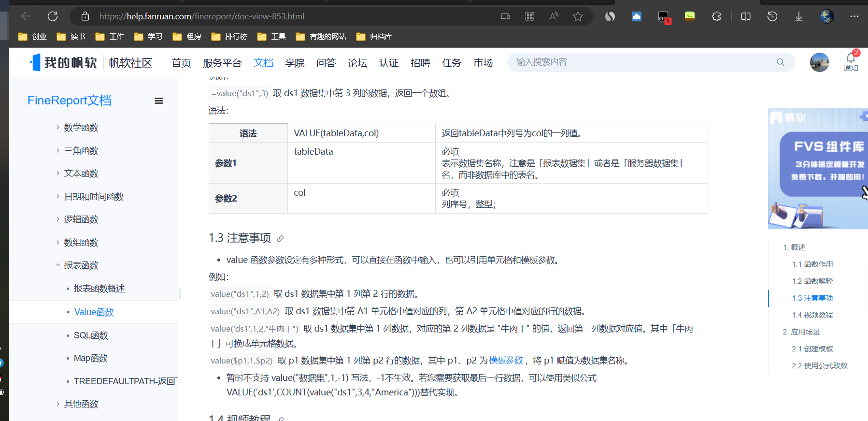Open 学院 navigation item
The height and width of the screenshot is (421, 868).
coord(295,63)
